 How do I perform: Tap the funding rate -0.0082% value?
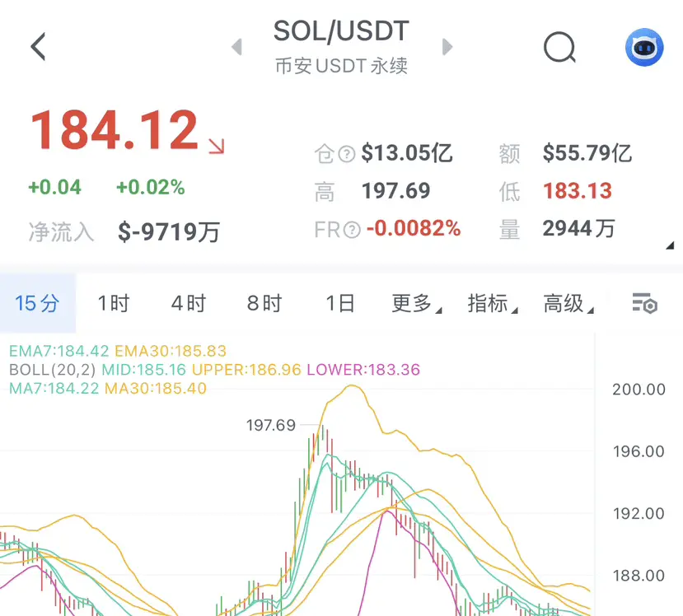(414, 229)
